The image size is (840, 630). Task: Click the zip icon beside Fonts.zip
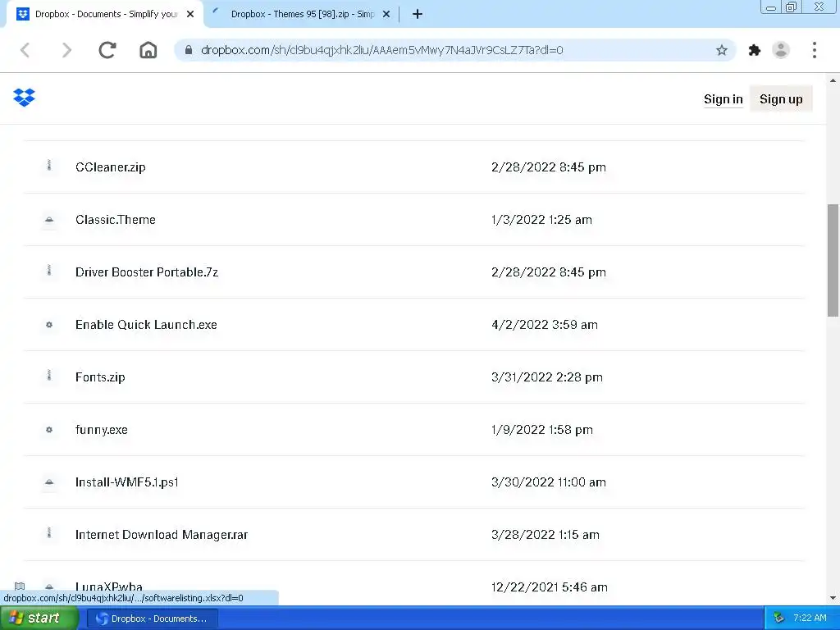coord(49,376)
